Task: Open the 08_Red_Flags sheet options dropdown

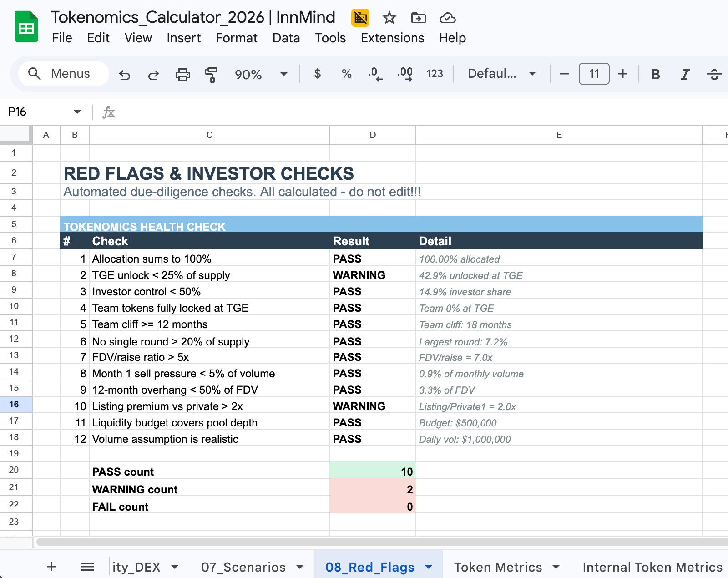Action: (x=428, y=567)
